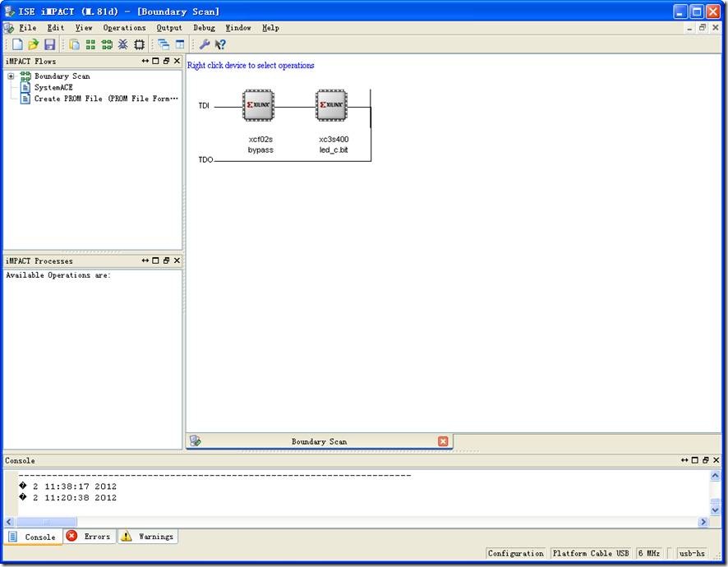Click the What's This help cursor icon
728x567 pixels.
[220, 44]
